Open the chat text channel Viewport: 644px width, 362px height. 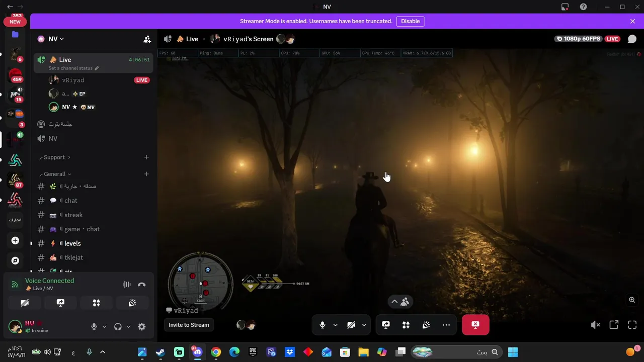(93, 201)
